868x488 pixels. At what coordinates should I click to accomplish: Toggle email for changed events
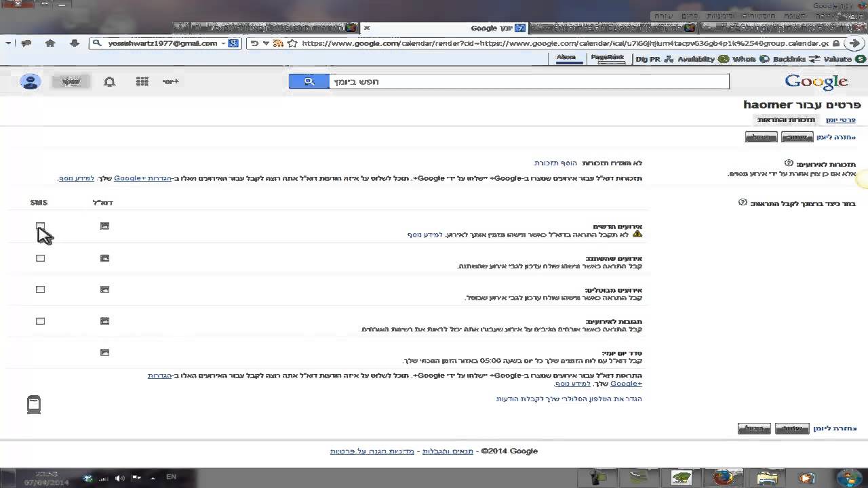[x=104, y=258]
